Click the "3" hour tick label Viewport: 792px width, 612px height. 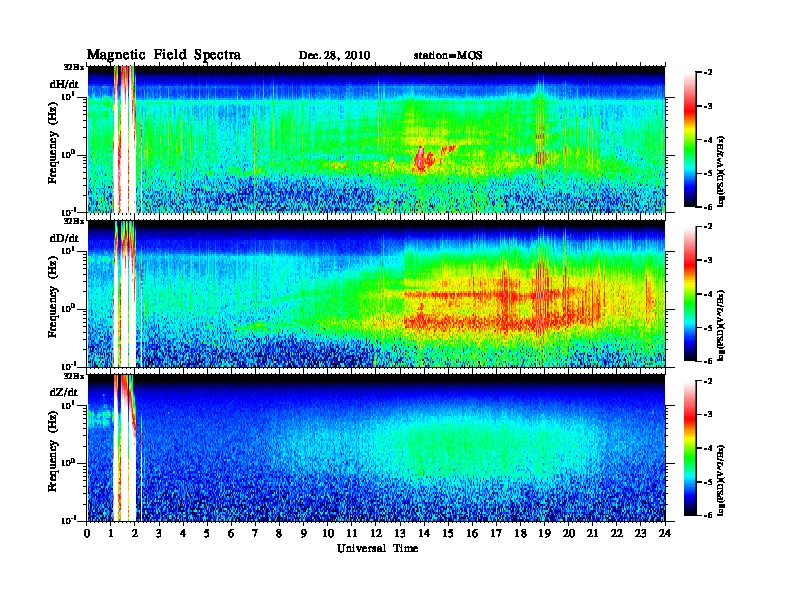159,533
